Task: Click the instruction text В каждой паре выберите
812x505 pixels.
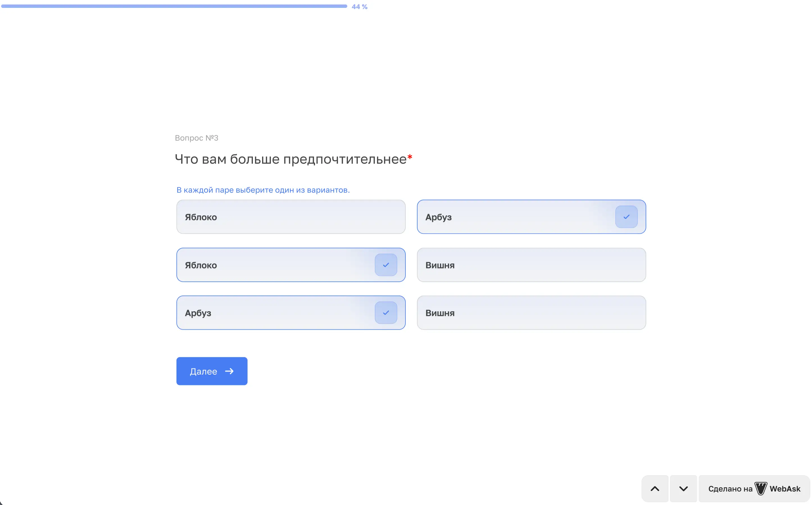Action: pyautogui.click(x=263, y=190)
